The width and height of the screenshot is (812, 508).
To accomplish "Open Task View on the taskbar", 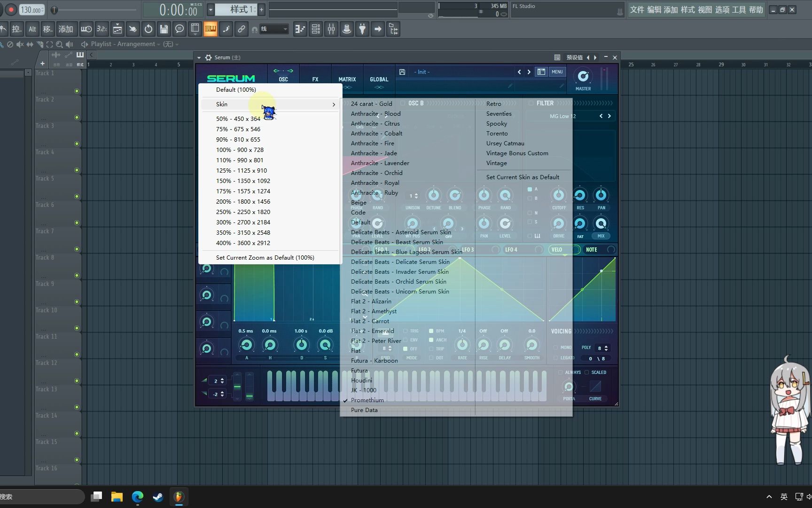I will tap(96, 497).
